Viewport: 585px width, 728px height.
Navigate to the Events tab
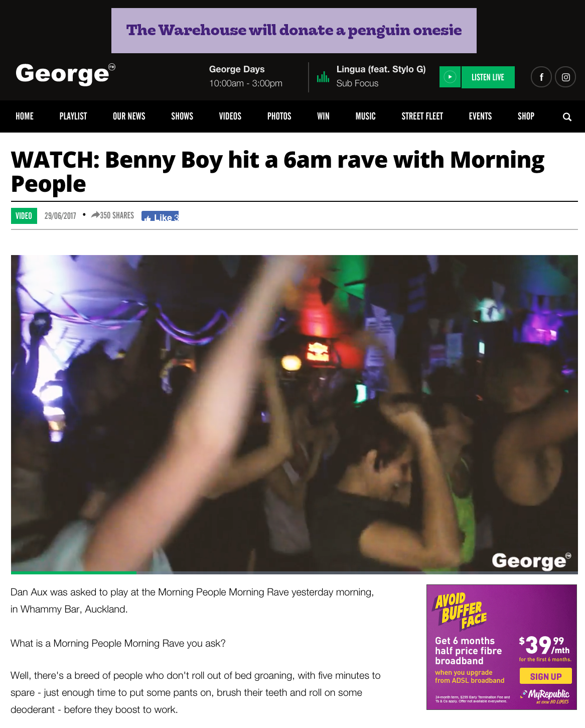(480, 116)
